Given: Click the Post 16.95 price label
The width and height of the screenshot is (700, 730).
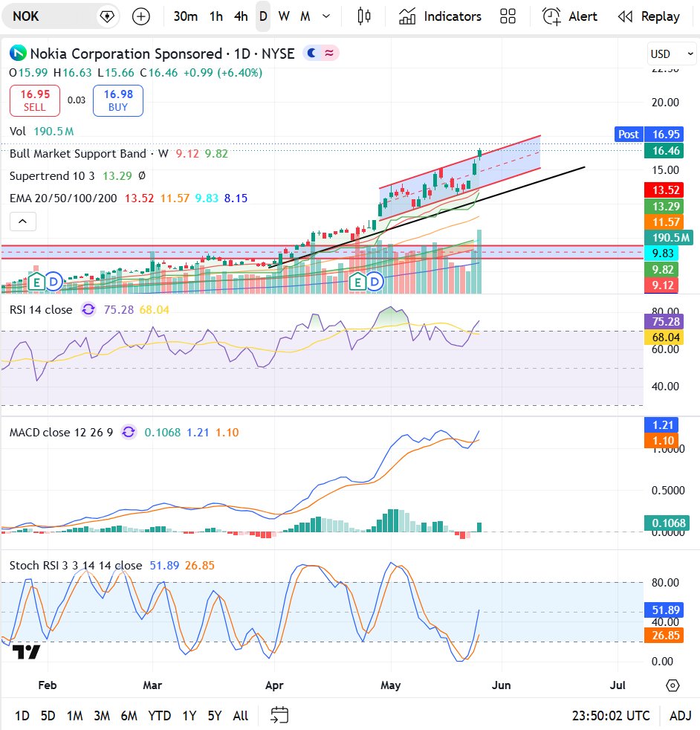Looking at the screenshot, I should pyautogui.click(x=649, y=134).
